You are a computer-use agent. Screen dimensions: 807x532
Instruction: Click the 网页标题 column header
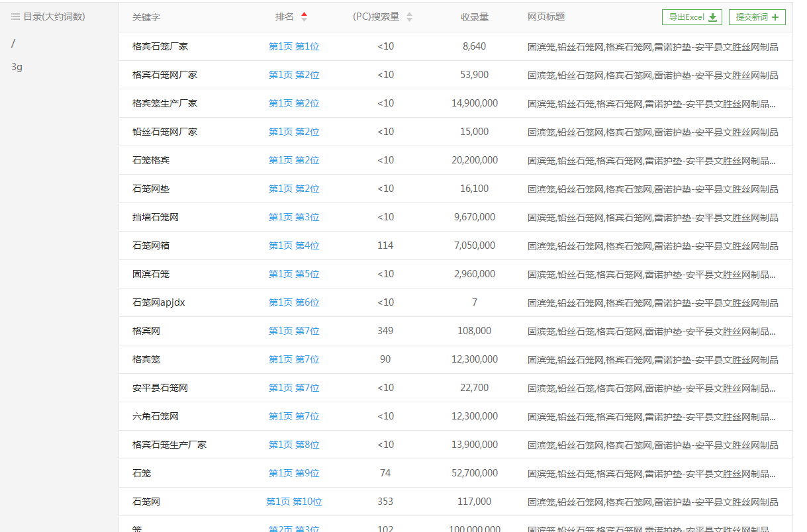546,17
